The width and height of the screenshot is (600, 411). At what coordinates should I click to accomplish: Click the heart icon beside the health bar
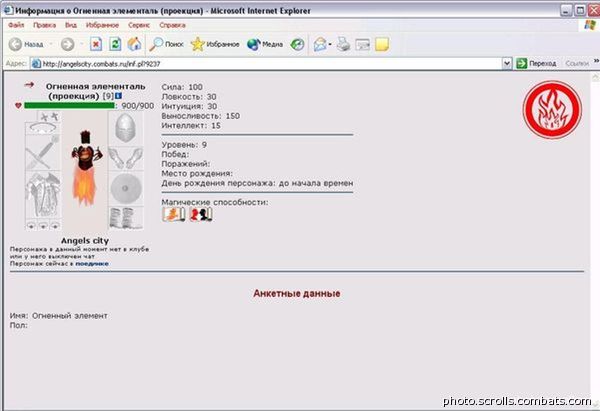(x=18, y=106)
